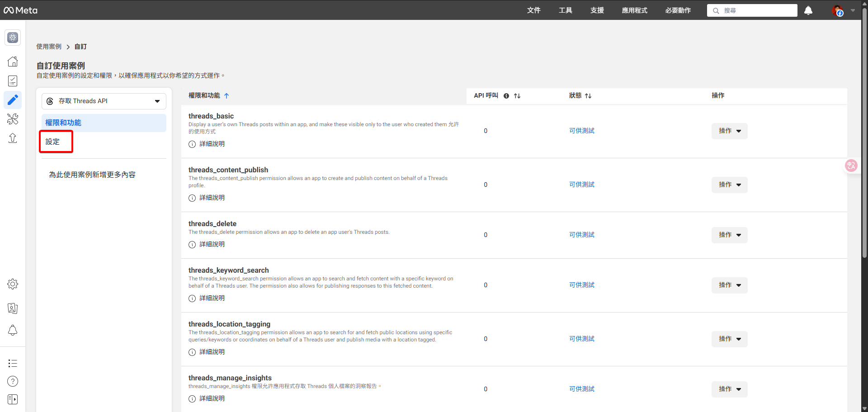This screenshot has height=412, width=868.
Task: Select 設定 in the use case sidebar
Action: click(x=51, y=141)
